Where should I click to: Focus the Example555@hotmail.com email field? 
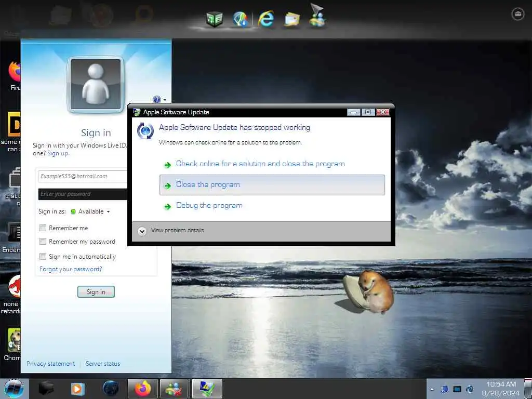tap(83, 177)
